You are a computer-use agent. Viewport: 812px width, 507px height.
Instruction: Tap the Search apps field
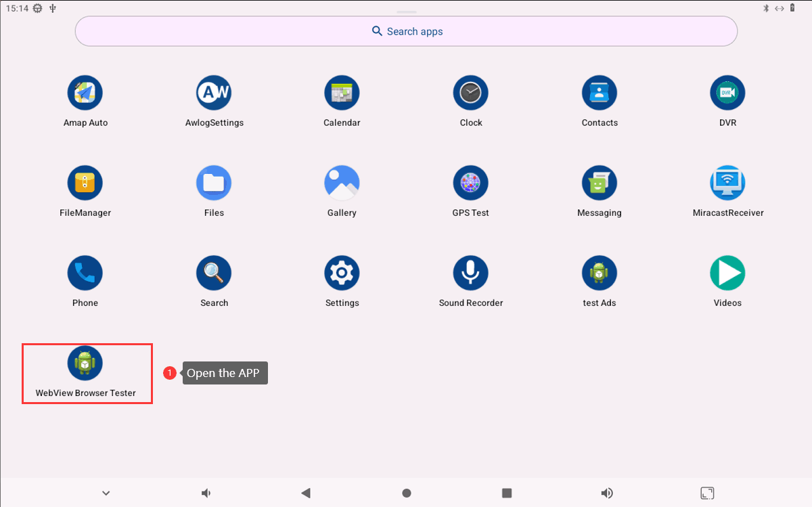click(406, 31)
